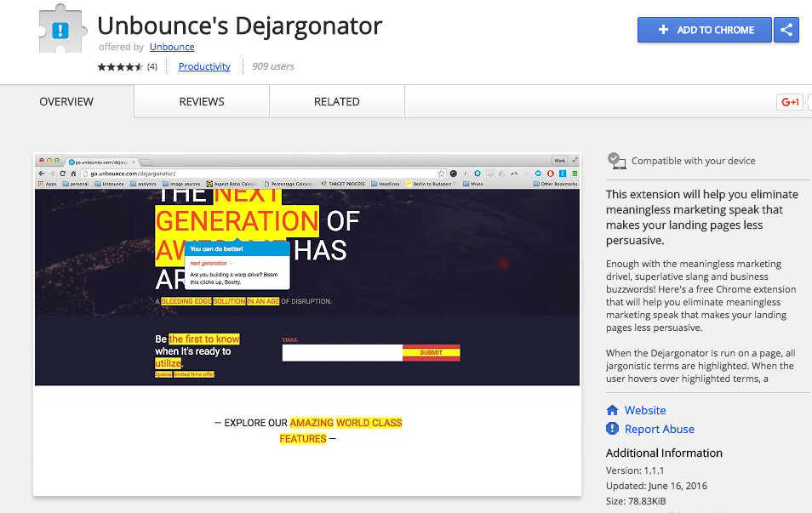Click the 'Additional Information' heading
The height and width of the screenshot is (513, 812).
coord(664,453)
